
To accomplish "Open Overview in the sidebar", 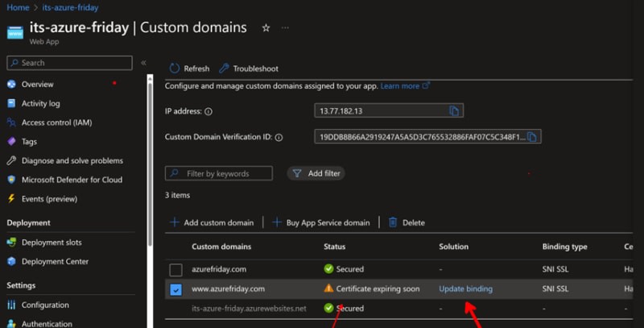I will 37,84.
